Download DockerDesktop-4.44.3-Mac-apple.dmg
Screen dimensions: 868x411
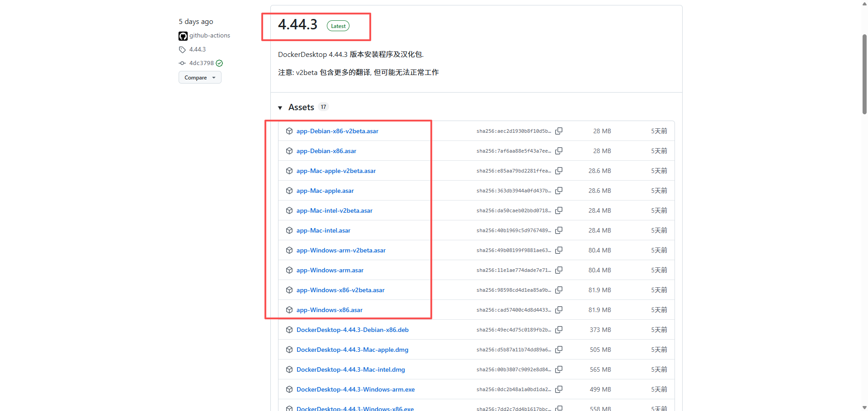click(352, 350)
